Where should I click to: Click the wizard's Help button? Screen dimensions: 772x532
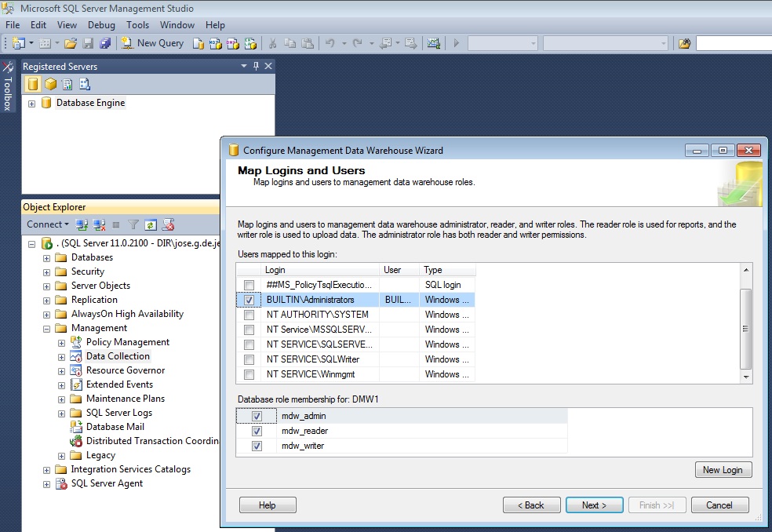(x=268, y=505)
